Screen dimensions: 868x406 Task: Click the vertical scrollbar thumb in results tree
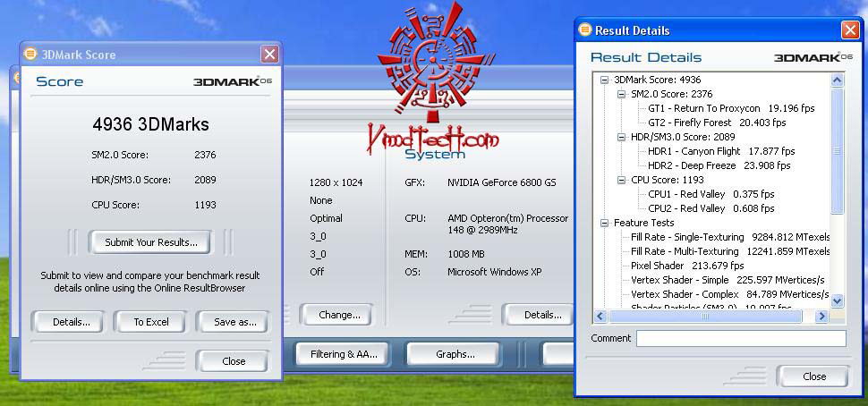tap(837, 151)
